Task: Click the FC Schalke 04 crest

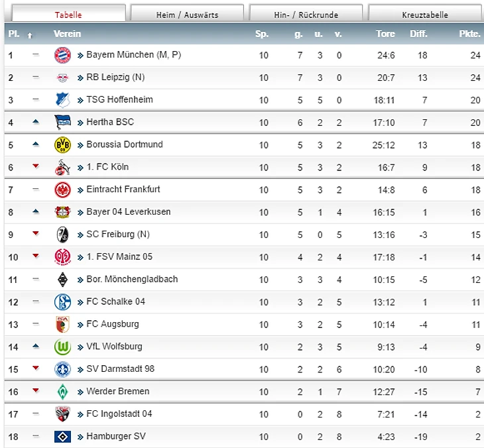Action: [x=62, y=302]
